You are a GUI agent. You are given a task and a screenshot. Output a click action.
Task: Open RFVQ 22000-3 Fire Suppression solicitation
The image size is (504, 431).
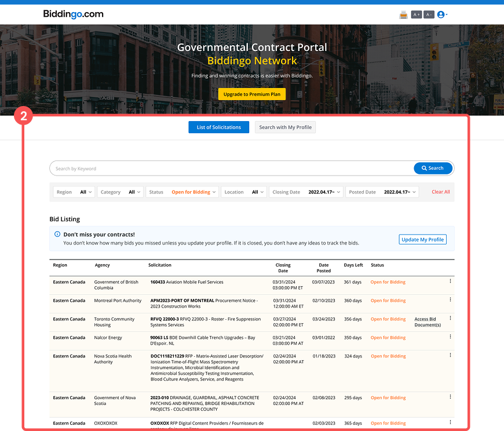(x=206, y=322)
